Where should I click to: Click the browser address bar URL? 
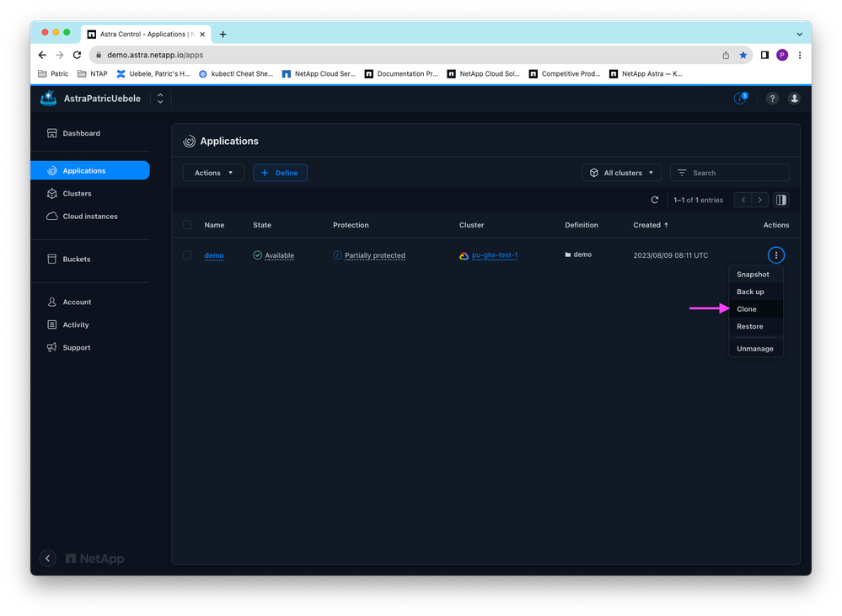(155, 55)
